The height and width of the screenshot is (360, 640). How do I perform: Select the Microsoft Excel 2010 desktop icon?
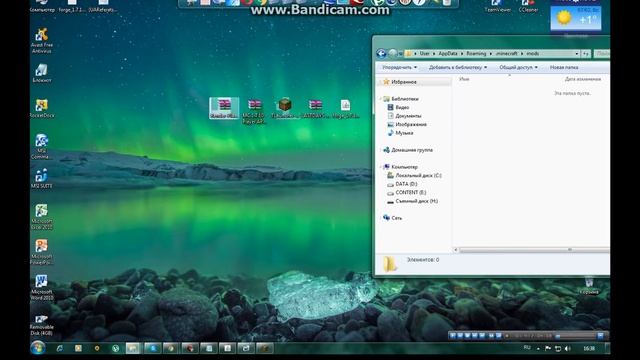coord(41,216)
